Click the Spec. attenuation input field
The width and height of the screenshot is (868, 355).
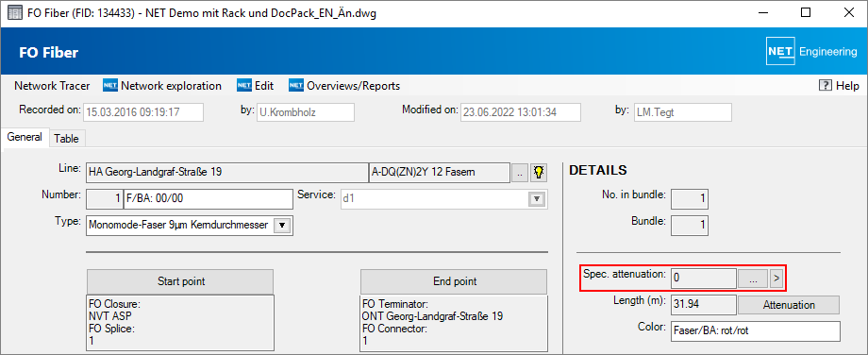tap(703, 279)
